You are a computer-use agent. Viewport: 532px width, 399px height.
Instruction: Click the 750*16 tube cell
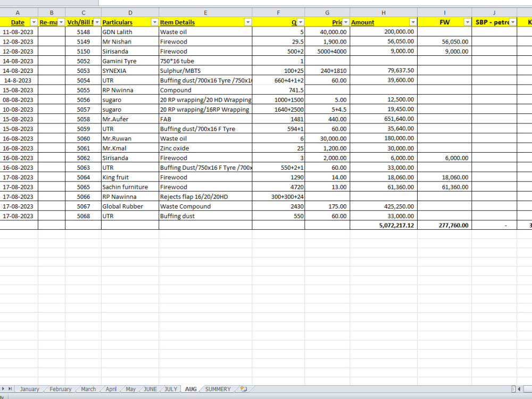pyautogui.click(x=205, y=61)
